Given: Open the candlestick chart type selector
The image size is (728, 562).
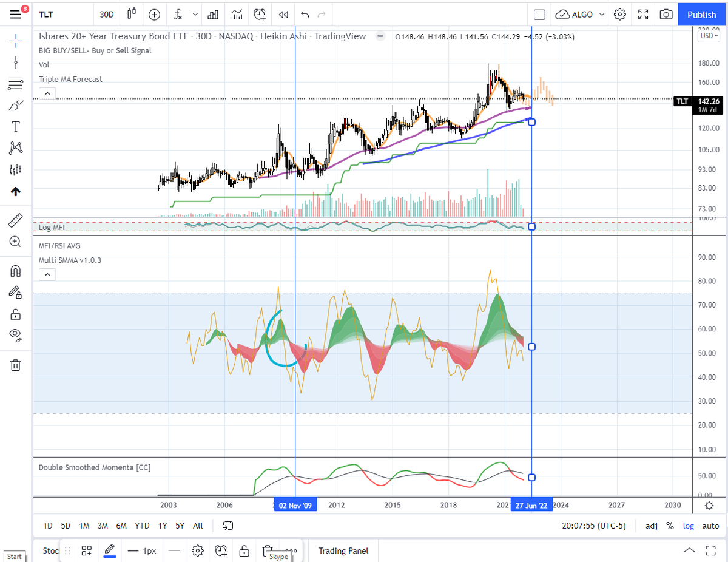Looking at the screenshot, I should click(132, 14).
